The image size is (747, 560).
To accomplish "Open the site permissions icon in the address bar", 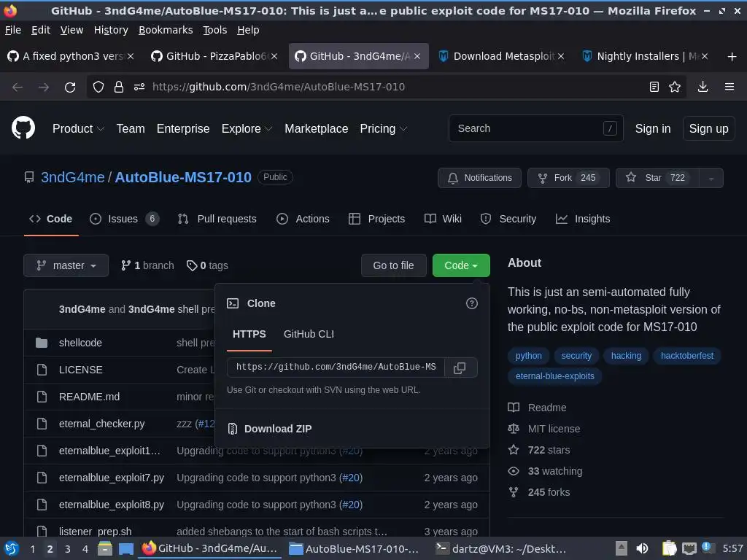I will pos(139,87).
